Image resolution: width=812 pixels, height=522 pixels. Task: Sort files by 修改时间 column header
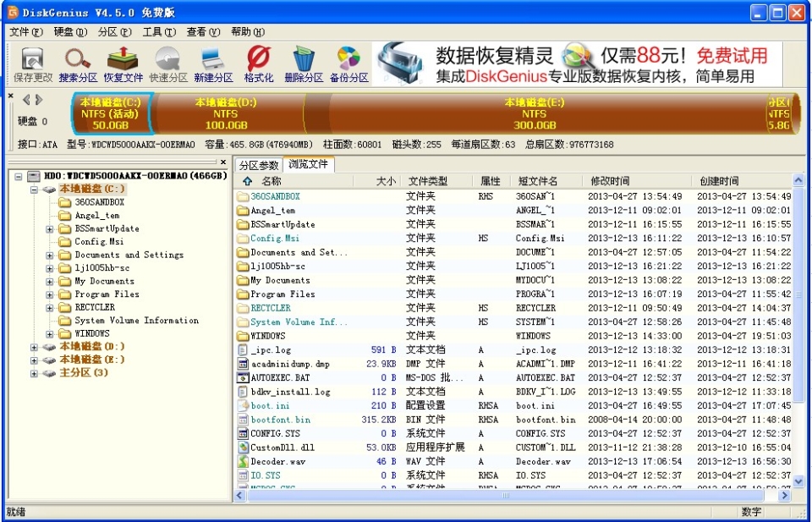click(x=638, y=181)
